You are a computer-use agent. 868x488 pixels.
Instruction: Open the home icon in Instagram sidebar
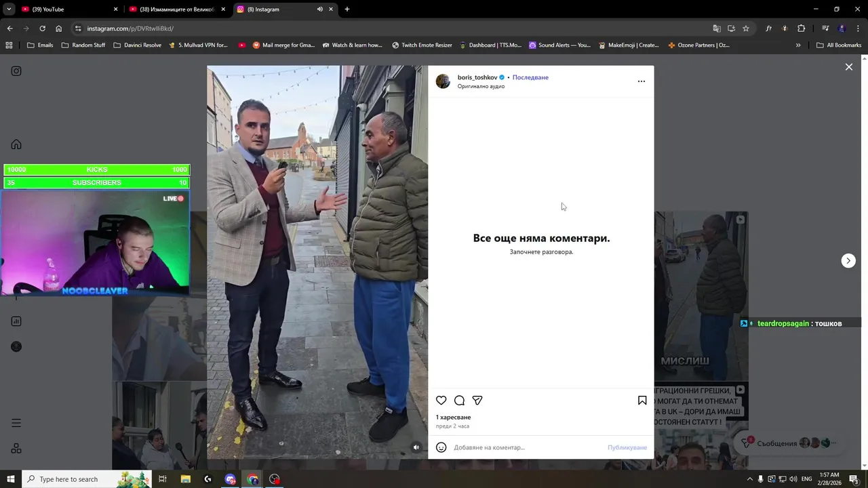click(x=16, y=144)
